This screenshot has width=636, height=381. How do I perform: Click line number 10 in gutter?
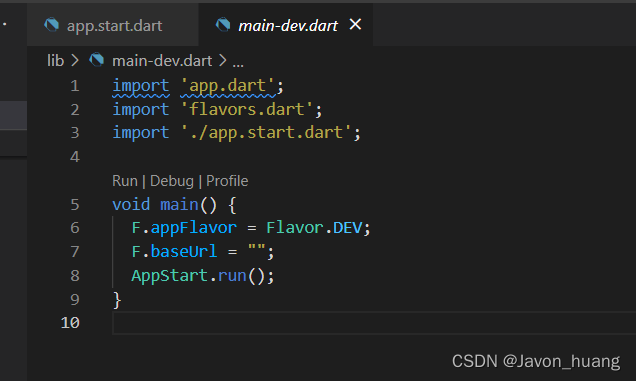pyautogui.click(x=70, y=323)
